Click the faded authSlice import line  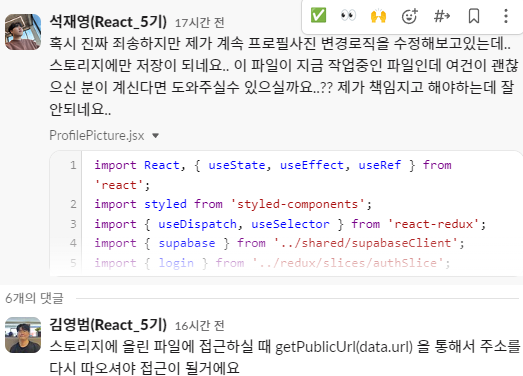click(272, 263)
